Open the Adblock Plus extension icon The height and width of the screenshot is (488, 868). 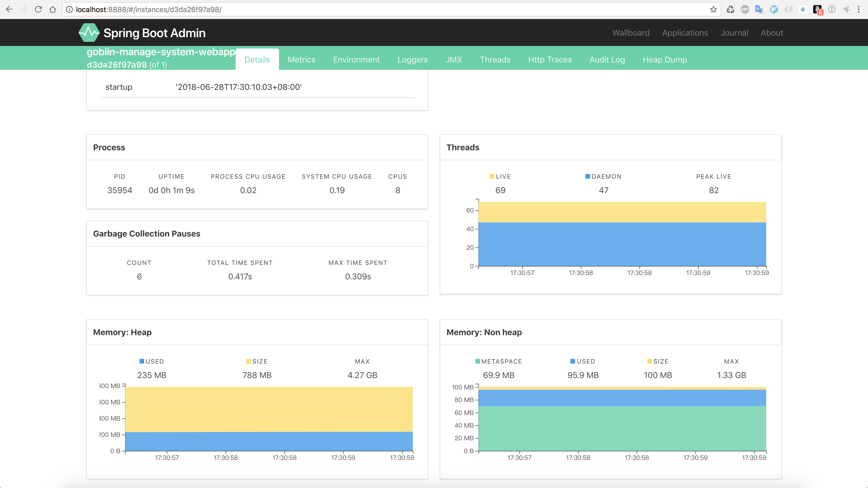coord(745,10)
